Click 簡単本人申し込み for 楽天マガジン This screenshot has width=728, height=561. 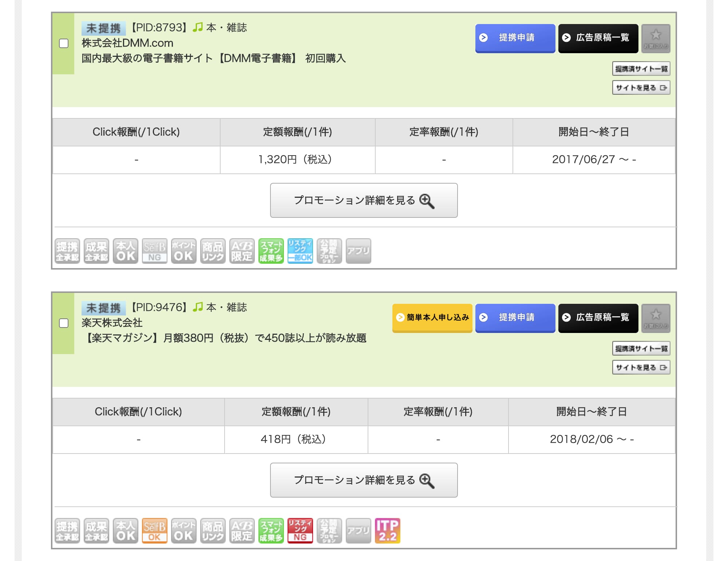(432, 318)
